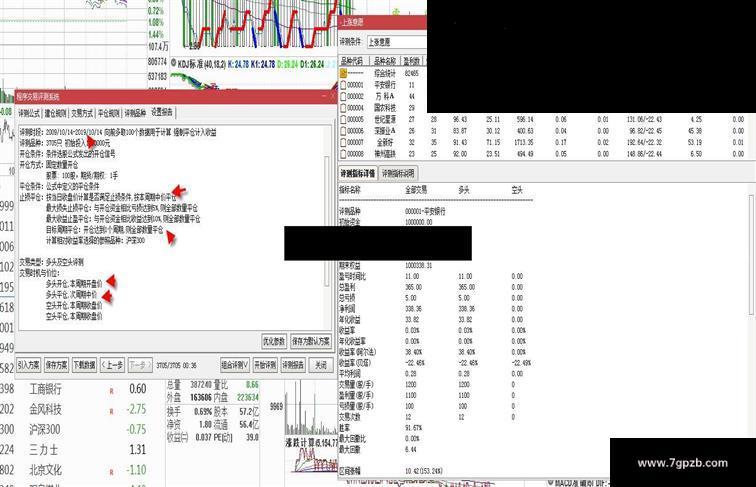Image resolution: width=756 pixels, height=487 pixels.
Task: Open the 评测报告 button
Action: point(293,365)
